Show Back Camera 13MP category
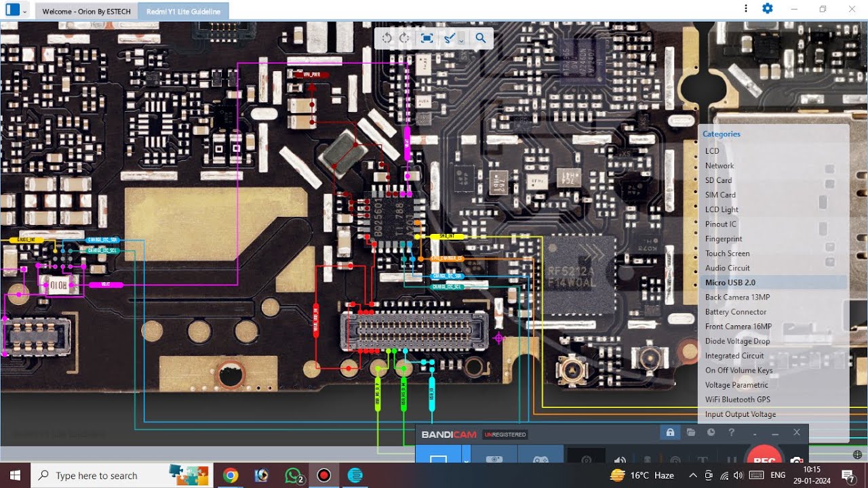 [x=737, y=298]
